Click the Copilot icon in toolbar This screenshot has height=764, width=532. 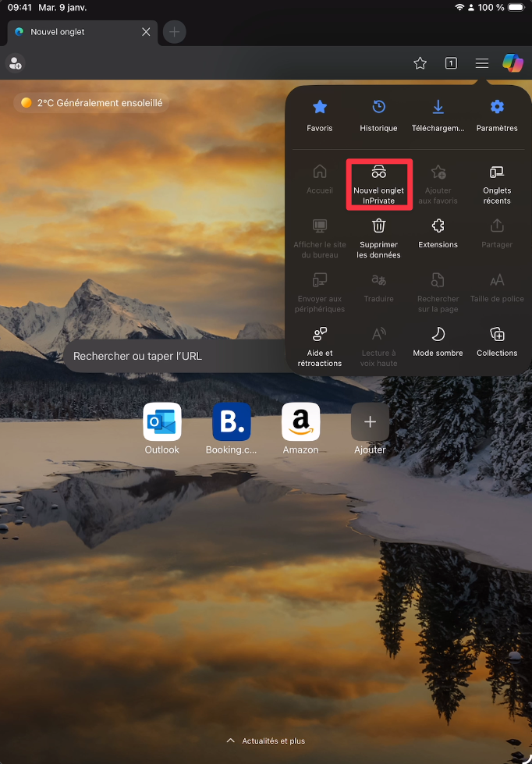512,63
